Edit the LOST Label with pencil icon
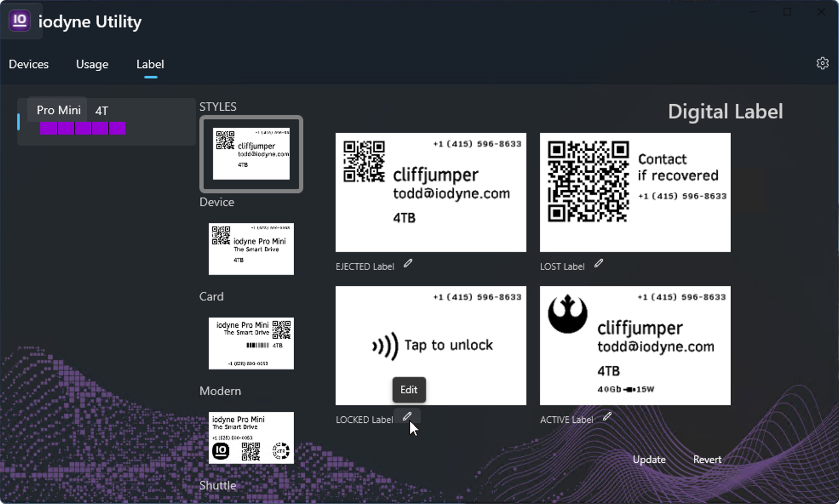Image resolution: width=839 pixels, height=504 pixels. [599, 263]
